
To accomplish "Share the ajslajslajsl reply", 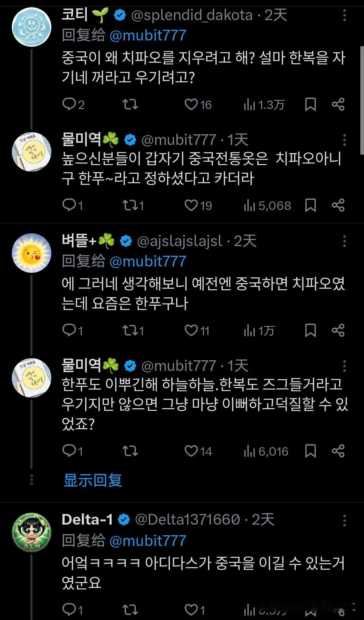I will coord(338,331).
